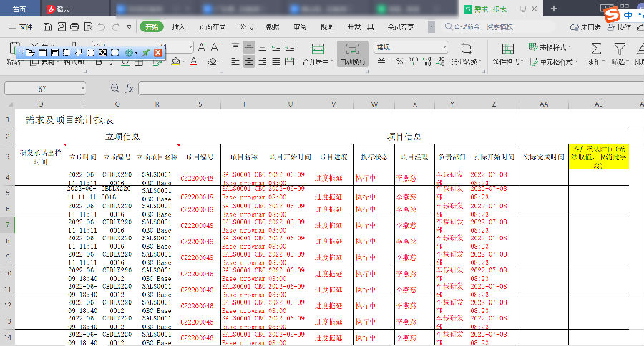Toggle middle vertical alignment
The image size is (644, 346).
point(249,47)
